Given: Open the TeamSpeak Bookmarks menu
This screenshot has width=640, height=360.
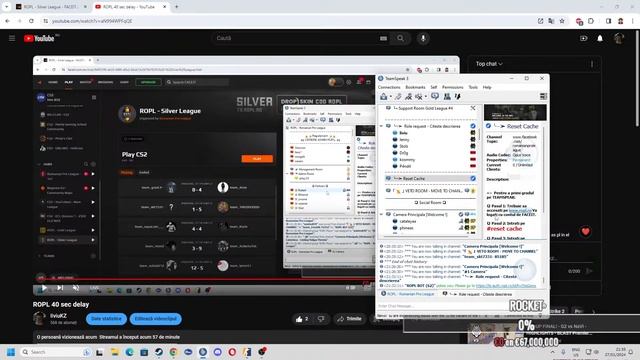Looking at the screenshot, I should [415, 87].
